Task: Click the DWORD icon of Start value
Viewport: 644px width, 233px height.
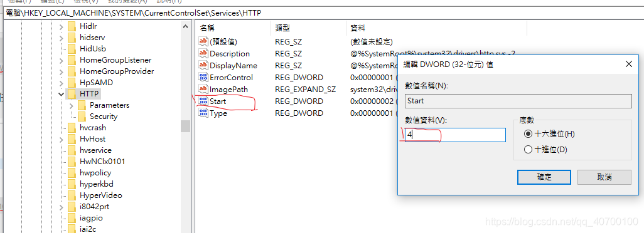Action: 203,101
